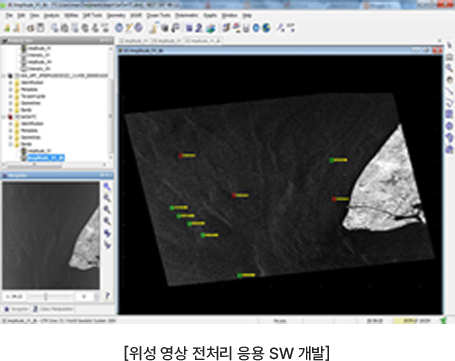Image resolution: width=455 pixels, height=361 pixels.
Task: Click the first open-product icon in main toolbar
Action: tap(7, 28)
